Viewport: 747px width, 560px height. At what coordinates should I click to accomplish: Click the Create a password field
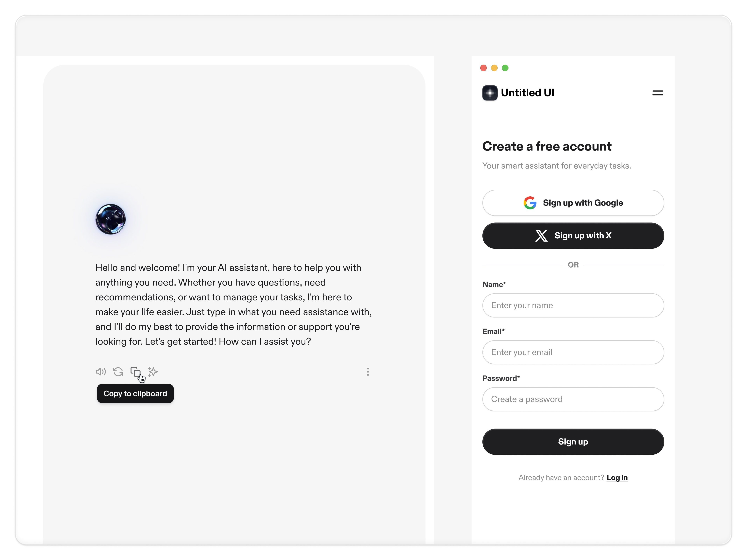click(x=573, y=399)
